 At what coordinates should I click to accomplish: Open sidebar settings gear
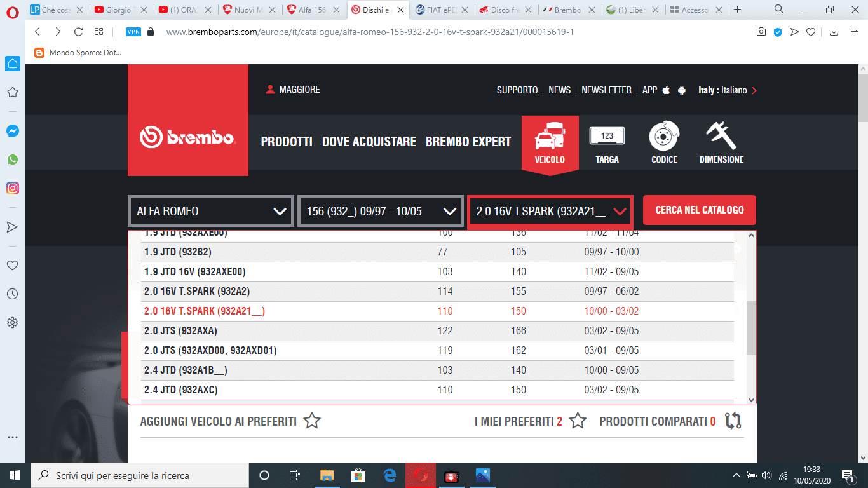click(12, 323)
